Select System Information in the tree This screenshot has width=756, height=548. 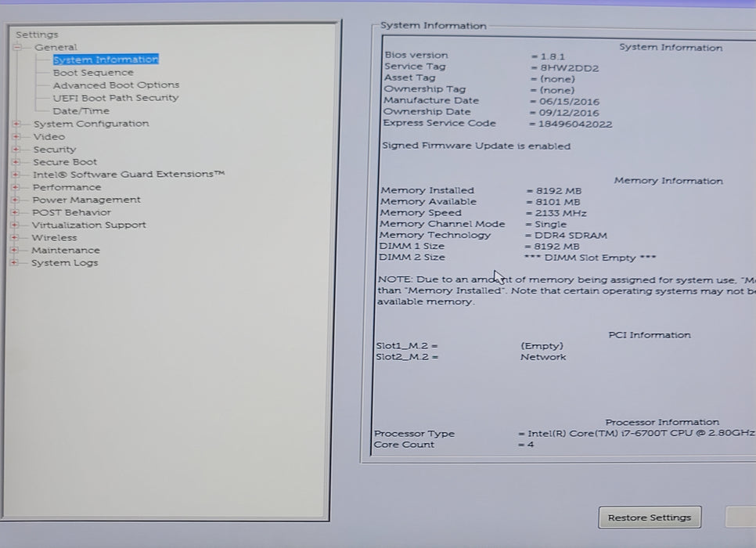pyautogui.click(x=106, y=59)
